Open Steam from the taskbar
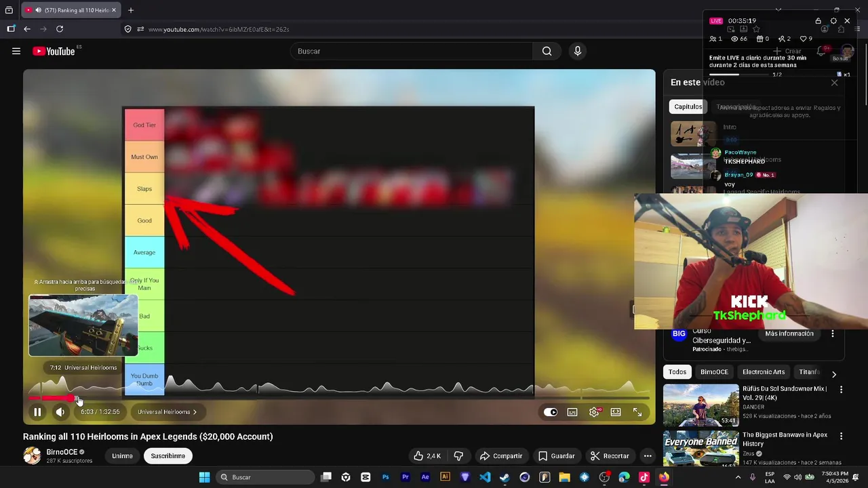 pos(505,477)
